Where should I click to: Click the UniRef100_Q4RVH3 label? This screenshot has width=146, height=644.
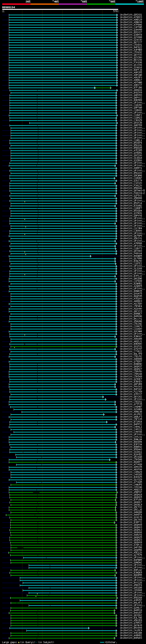pos(131,95)
